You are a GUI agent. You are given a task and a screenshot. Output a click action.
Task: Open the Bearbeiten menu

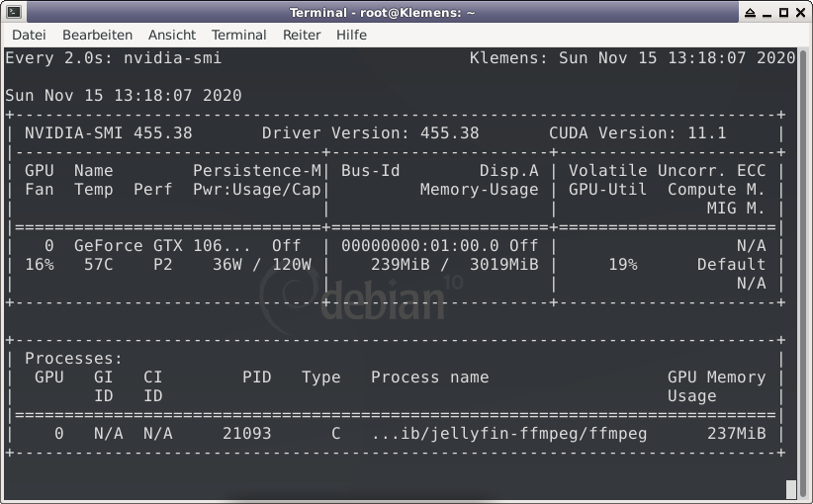[x=98, y=35]
